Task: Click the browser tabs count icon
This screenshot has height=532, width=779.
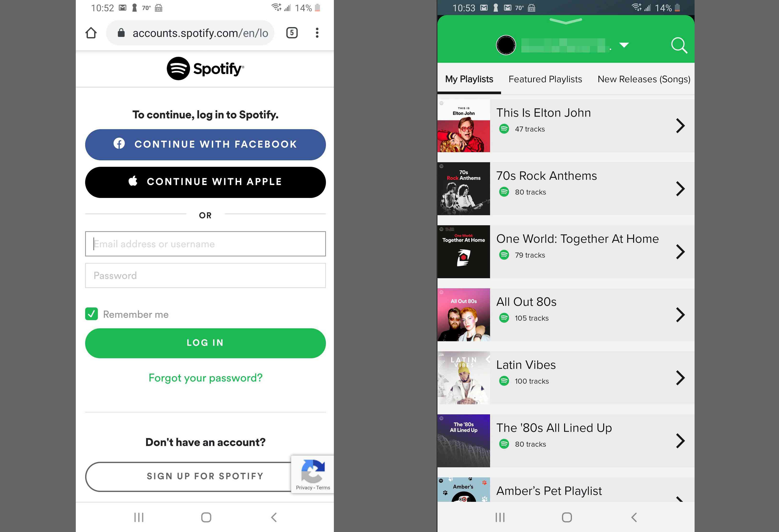Action: [292, 33]
